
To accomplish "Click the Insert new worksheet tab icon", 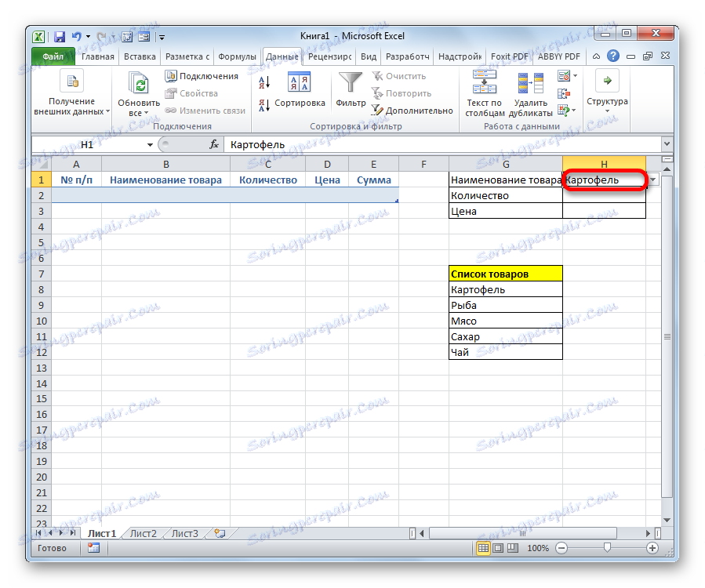I will (x=220, y=533).
